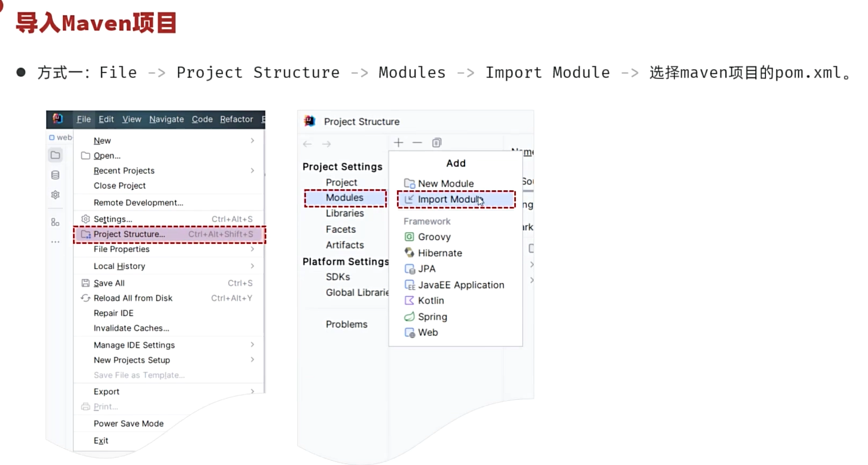Expand the File Properties submenu arrow
The width and height of the screenshot is (868, 465).
(x=252, y=249)
